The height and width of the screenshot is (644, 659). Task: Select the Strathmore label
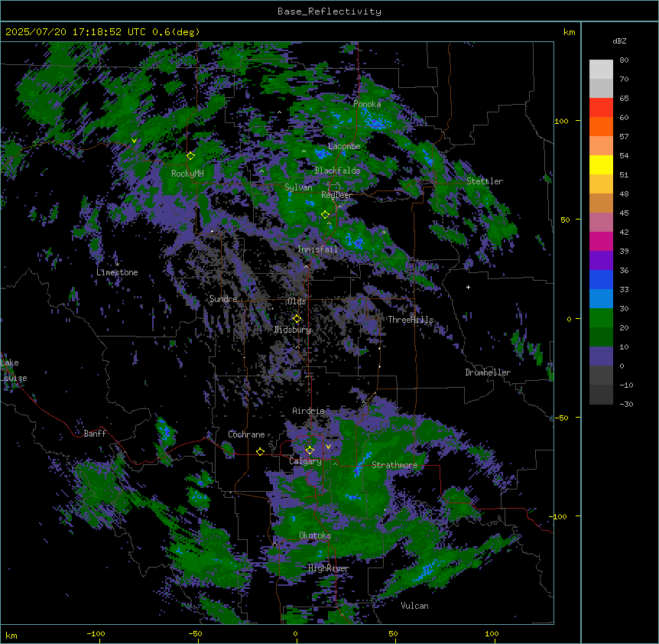coord(394,465)
